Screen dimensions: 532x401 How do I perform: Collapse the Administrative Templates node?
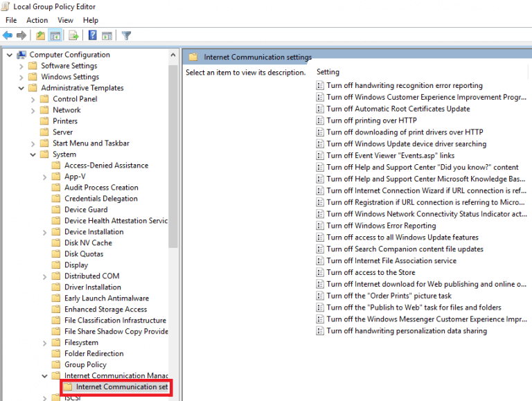click(x=21, y=88)
